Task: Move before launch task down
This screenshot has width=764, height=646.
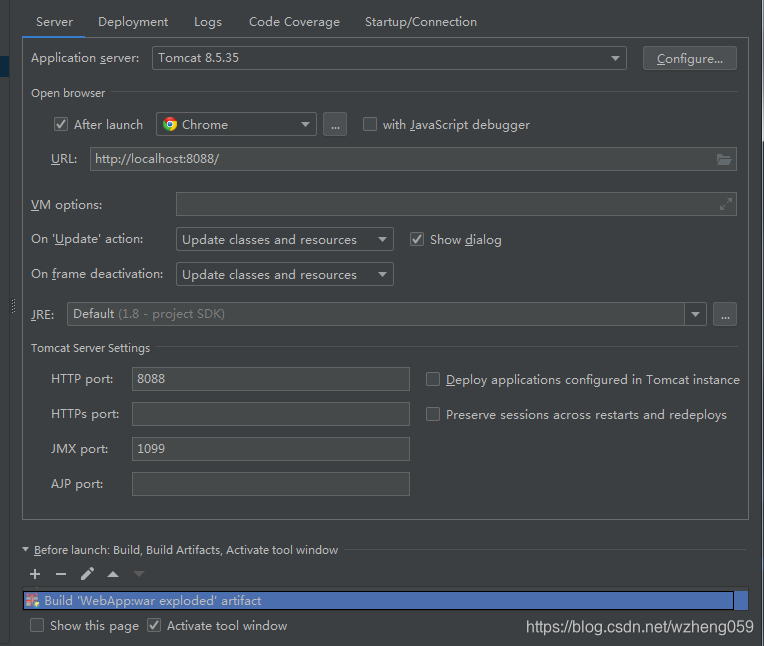Action: click(139, 574)
